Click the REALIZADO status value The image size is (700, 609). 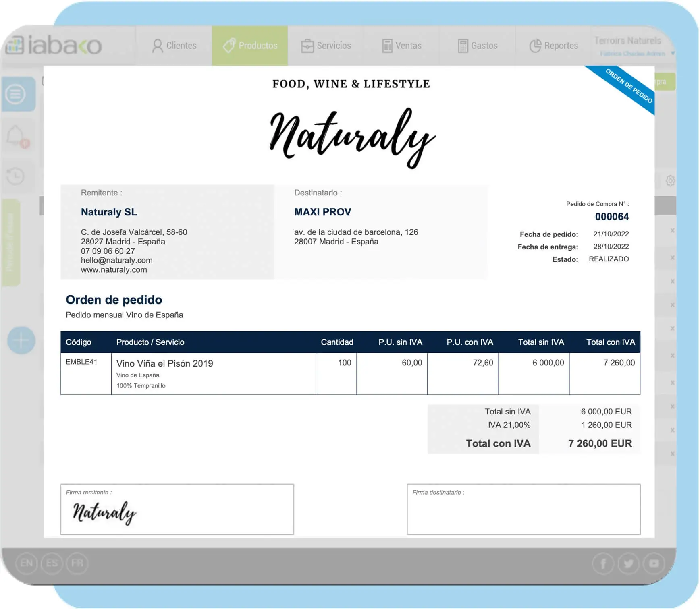tap(609, 259)
